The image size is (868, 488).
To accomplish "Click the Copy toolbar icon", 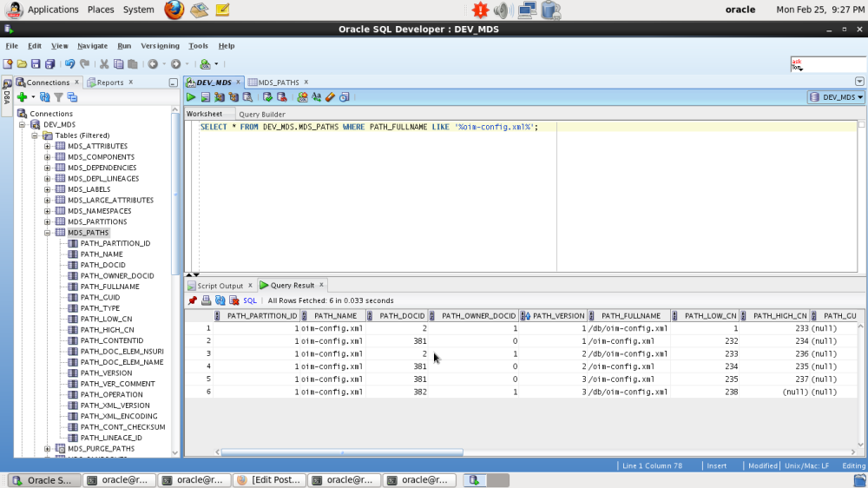I will coord(118,64).
